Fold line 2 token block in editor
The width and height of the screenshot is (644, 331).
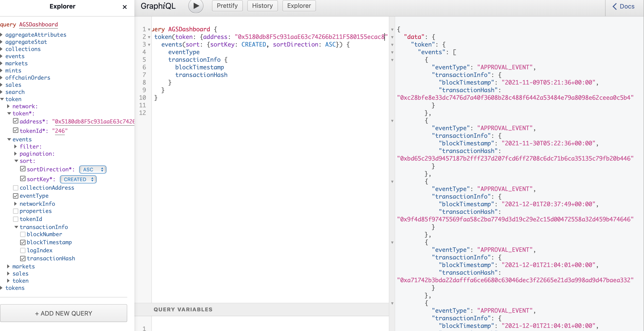click(x=149, y=37)
